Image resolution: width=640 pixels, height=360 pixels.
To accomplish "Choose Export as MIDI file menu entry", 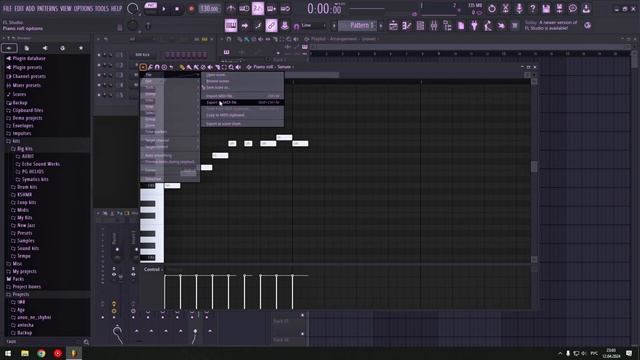I will point(242,102).
